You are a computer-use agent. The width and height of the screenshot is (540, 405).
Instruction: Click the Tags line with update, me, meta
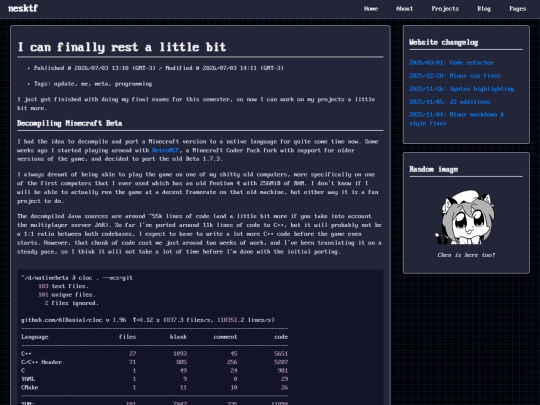point(93,84)
